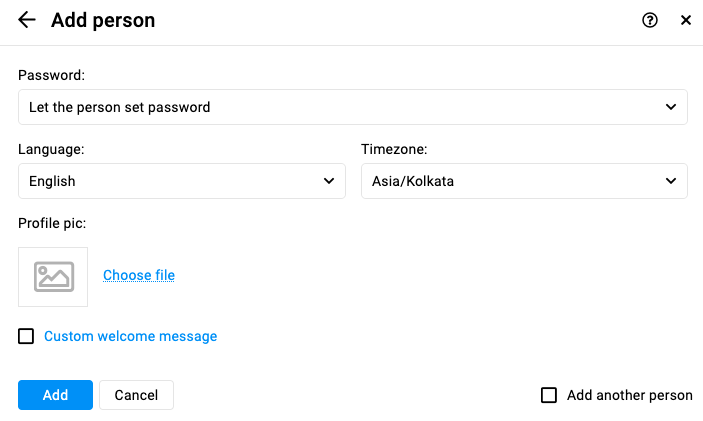703x421 pixels.
Task: Click the 'Password:' field label
Action: [51, 75]
